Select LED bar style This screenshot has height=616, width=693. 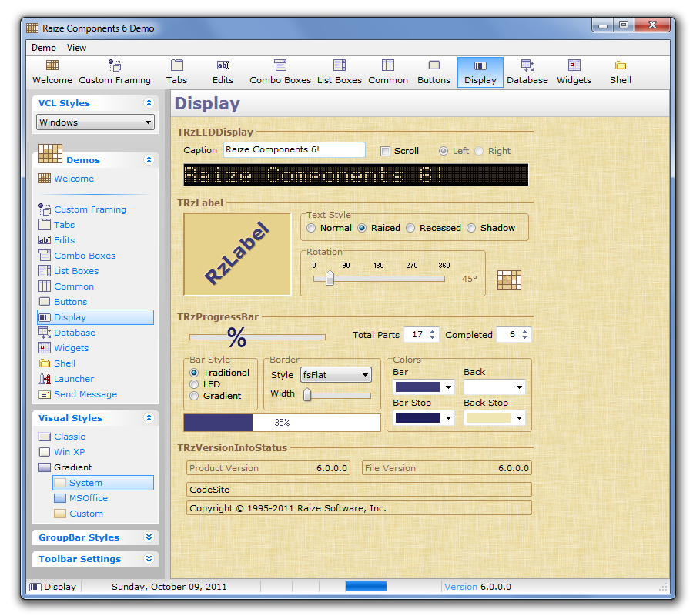pos(194,384)
